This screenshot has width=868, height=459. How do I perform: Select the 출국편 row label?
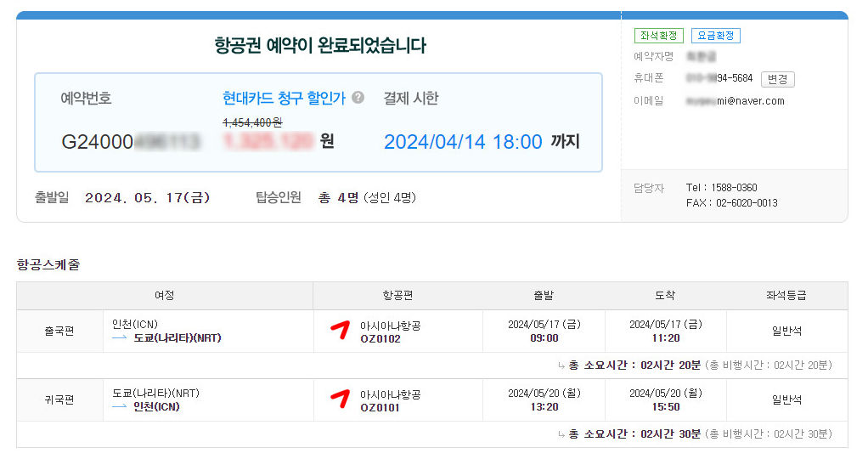[59, 331]
